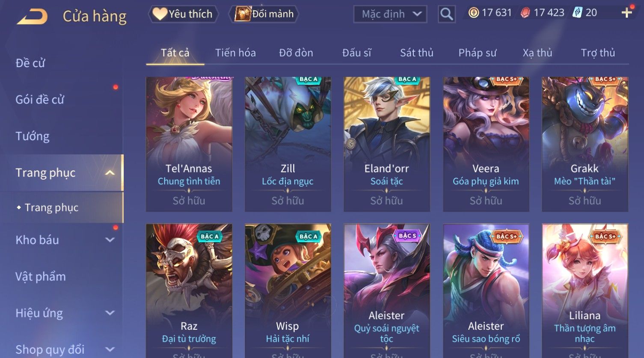Tap the red ruby currency icon
The image size is (644, 358).
click(525, 13)
